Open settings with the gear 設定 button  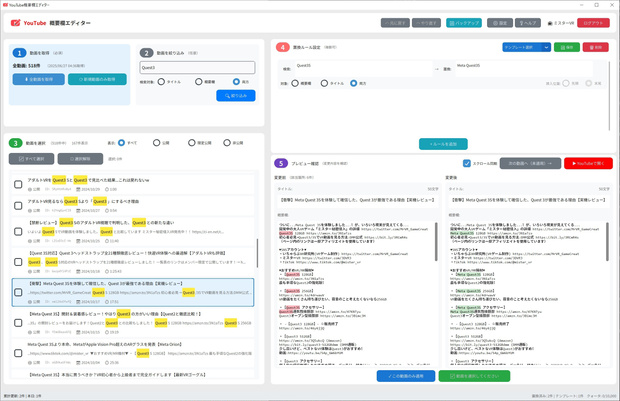point(500,23)
